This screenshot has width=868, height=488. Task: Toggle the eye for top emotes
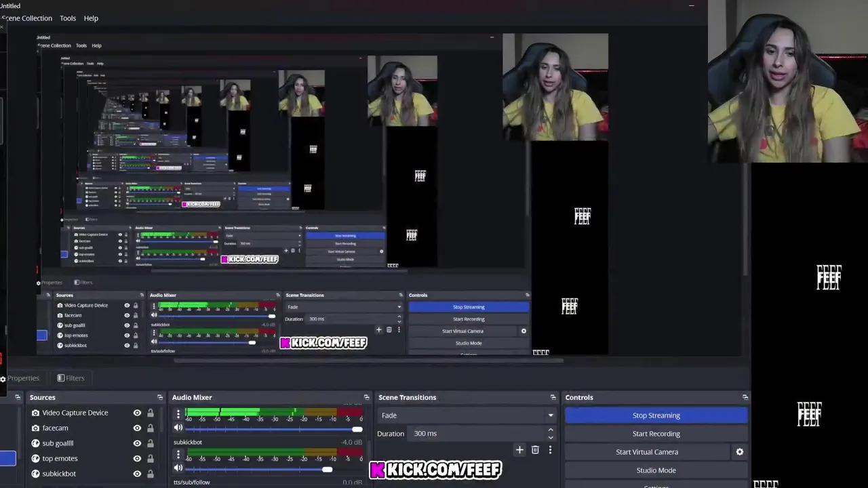tap(137, 459)
